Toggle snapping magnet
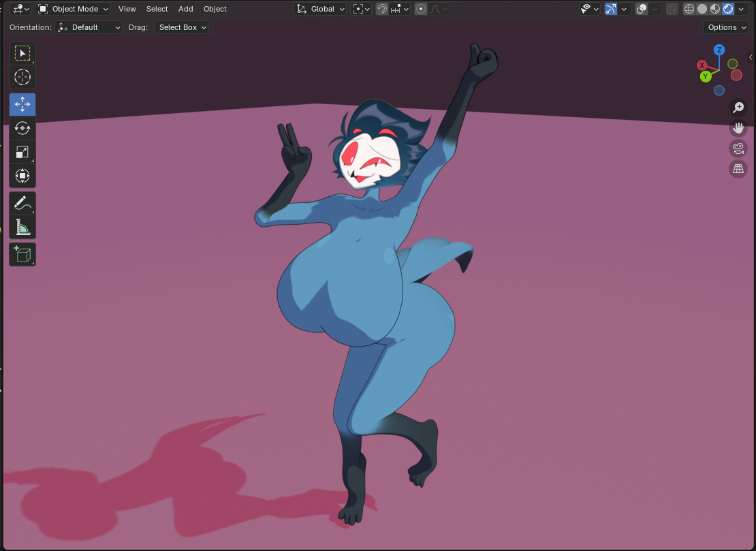This screenshot has height=551, width=756. pyautogui.click(x=382, y=9)
